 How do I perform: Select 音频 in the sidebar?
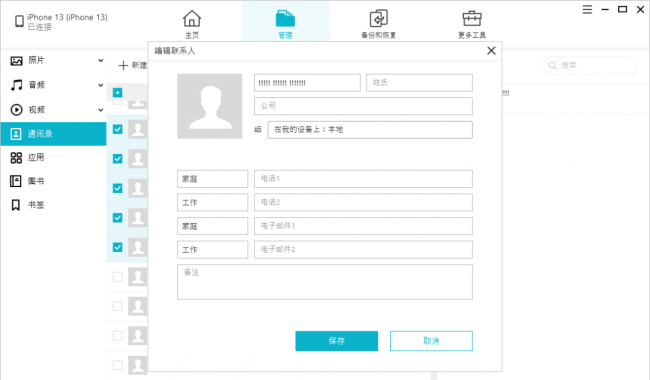53,85
